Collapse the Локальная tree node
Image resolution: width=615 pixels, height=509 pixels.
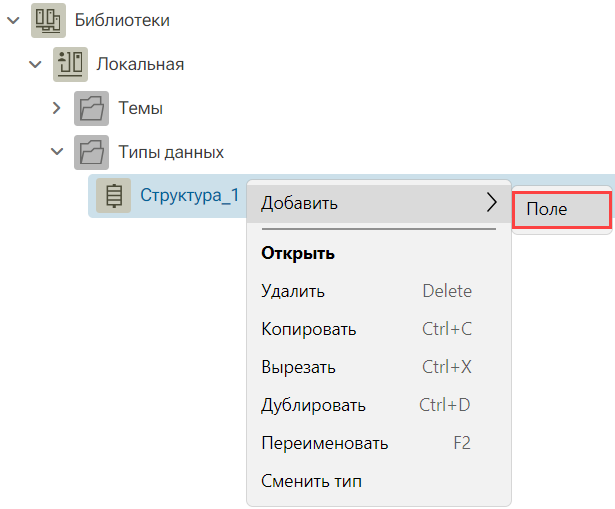[x=35, y=64]
